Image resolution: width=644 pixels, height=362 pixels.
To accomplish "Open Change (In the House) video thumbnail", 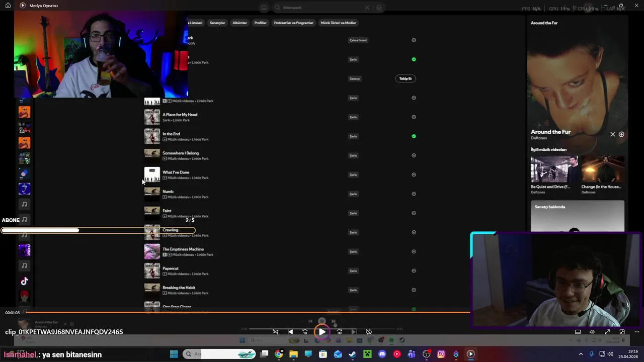I will (x=603, y=169).
